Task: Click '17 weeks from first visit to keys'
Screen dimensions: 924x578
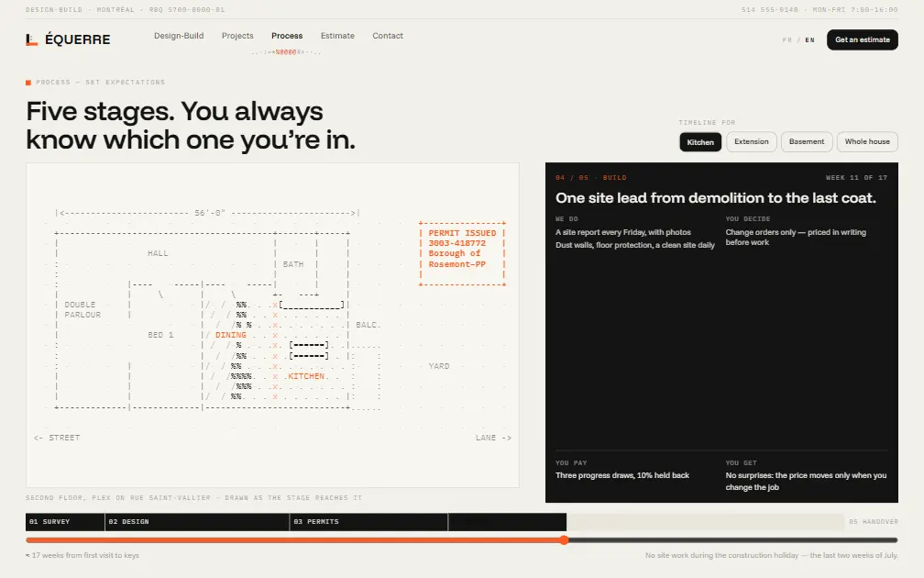Action: pos(82,555)
